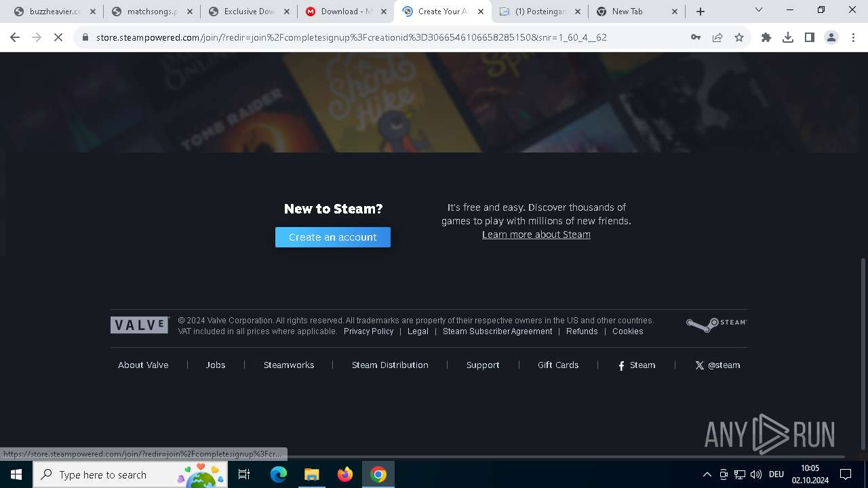Open Steam Subscriber Agreement link
868x488 pixels.
pyautogui.click(x=498, y=331)
